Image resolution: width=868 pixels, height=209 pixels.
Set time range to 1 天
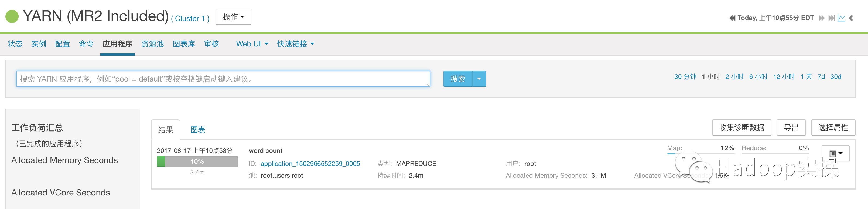tap(806, 76)
